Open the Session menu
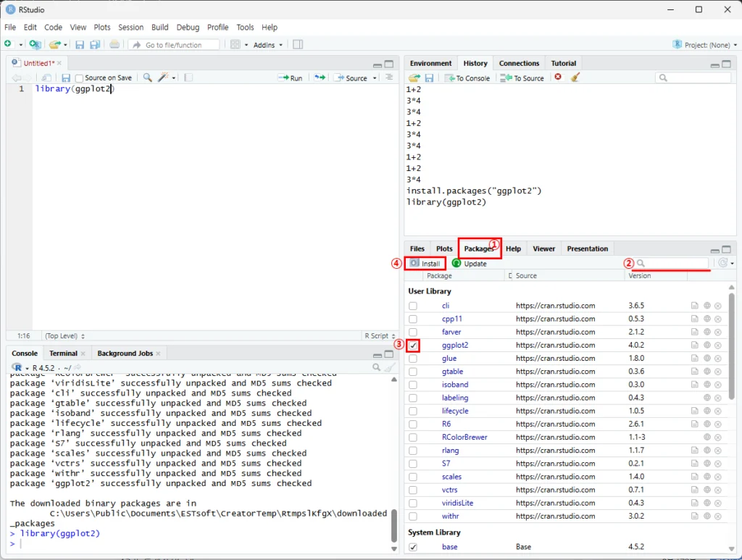742x560 pixels. coord(131,28)
